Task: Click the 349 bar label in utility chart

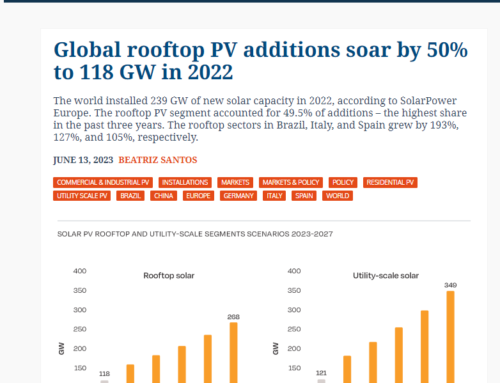Action: pos(450,285)
